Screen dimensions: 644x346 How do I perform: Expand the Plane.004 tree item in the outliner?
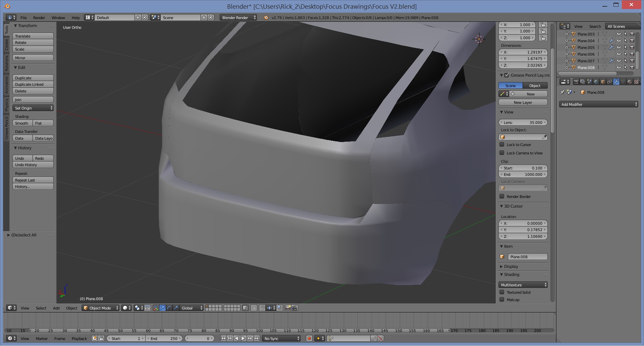(567, 41)
